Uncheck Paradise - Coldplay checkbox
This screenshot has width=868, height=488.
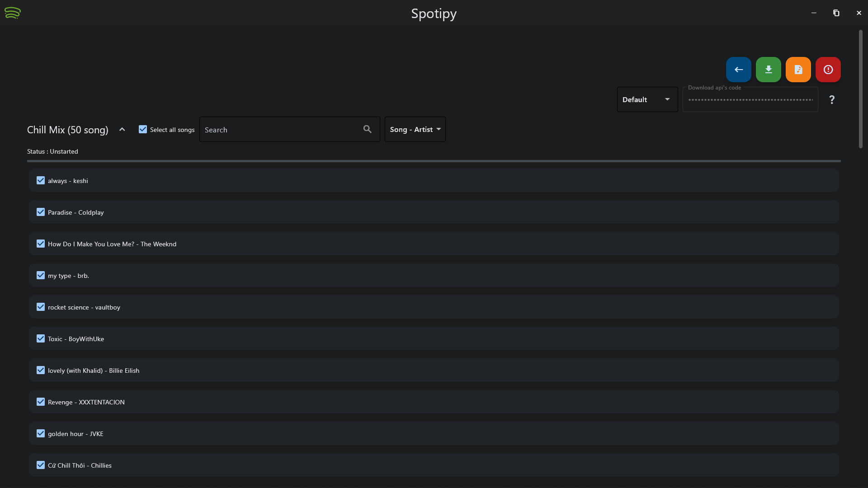coord(41,212)
